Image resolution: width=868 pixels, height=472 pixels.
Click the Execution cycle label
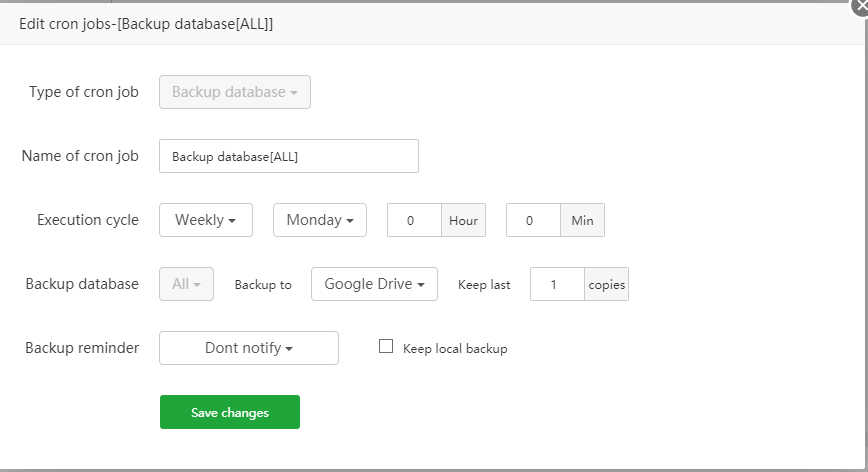[88, 220]
